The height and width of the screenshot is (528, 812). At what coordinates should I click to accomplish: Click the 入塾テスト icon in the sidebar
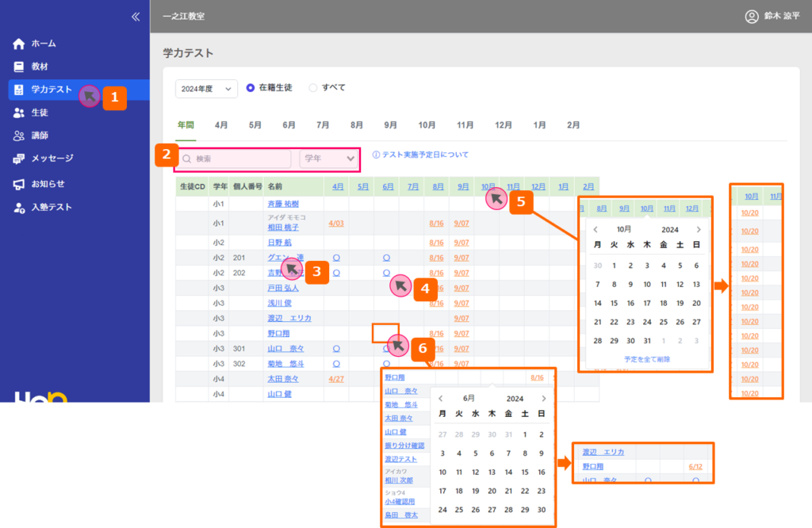pos(19,207)
